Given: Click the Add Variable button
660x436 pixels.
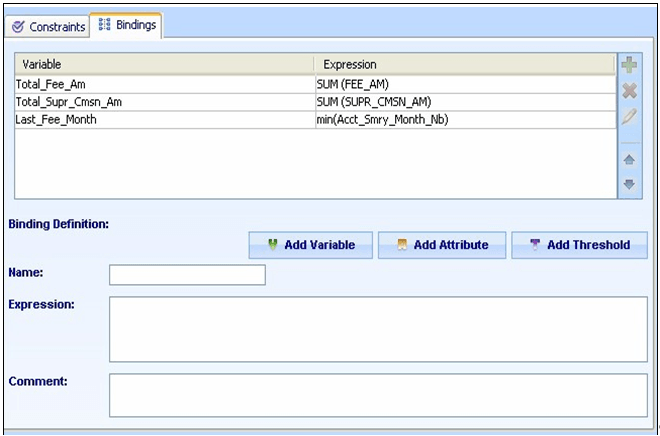Looking at the screenshot, I should click(x=311, y=245).
